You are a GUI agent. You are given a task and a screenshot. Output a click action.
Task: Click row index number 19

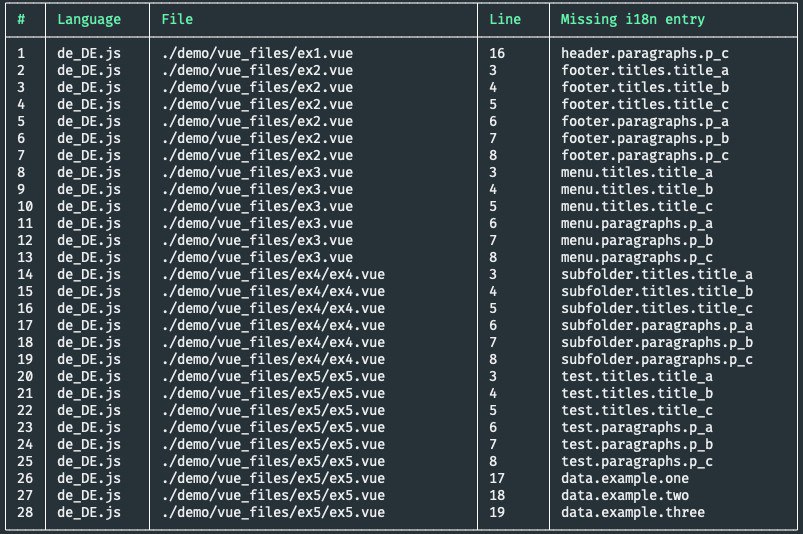click(25, 359)
